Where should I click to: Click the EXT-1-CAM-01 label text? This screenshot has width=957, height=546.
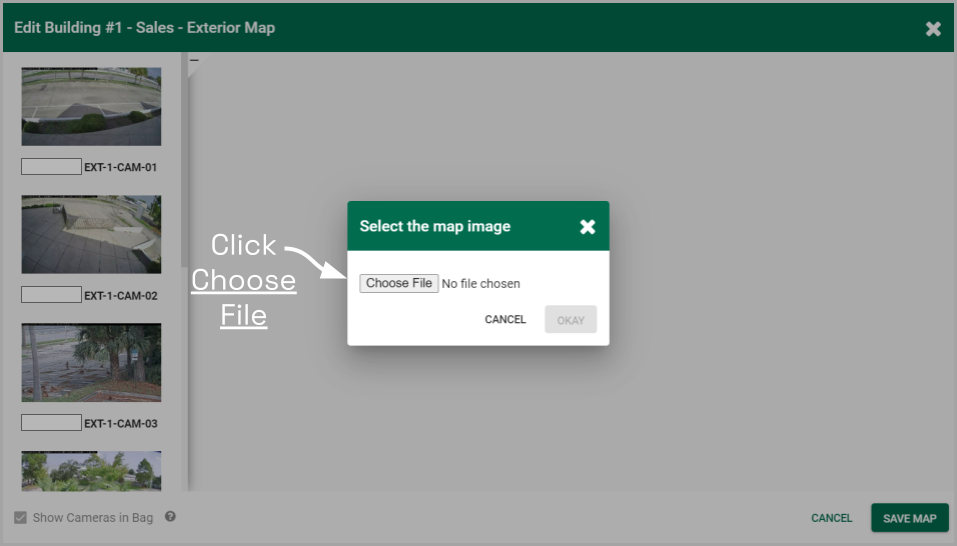[x=121, y=167]
